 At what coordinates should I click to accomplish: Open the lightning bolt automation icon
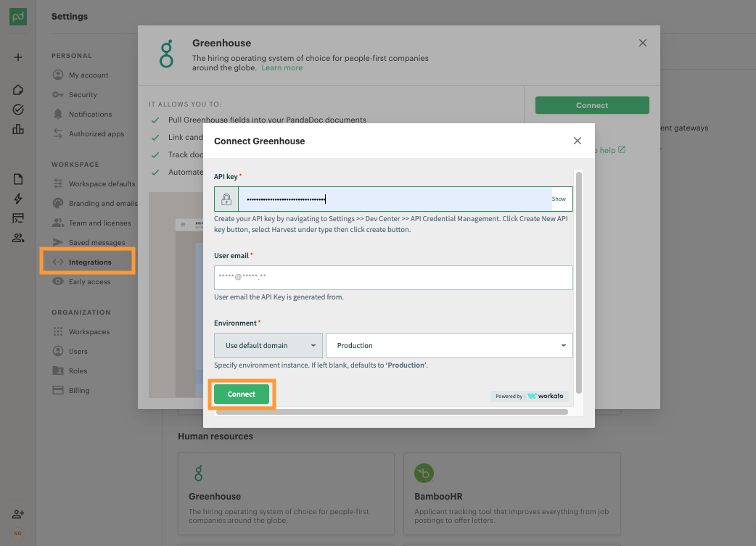click(x=18, y=199)
